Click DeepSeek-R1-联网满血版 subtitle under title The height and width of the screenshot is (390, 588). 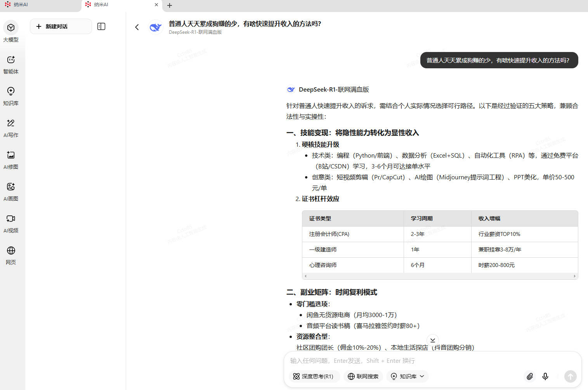(x=195, y=32)
